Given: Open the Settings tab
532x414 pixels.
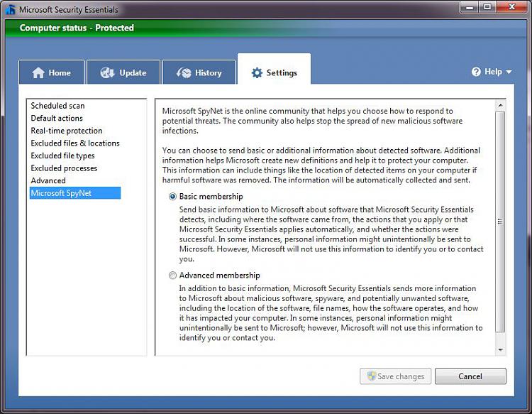Looking at the screenshot, I should pos(274,69).
